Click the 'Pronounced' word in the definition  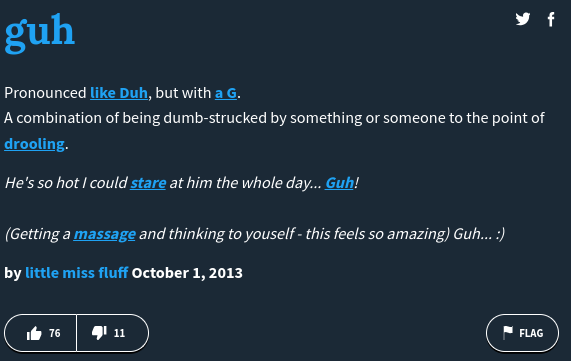[x=45, y=93]
